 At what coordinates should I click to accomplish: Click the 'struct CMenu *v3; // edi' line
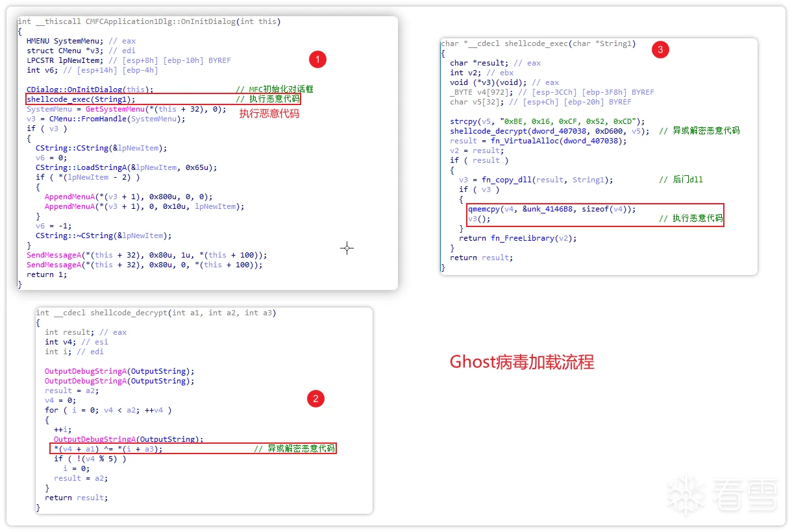[81, 51]
